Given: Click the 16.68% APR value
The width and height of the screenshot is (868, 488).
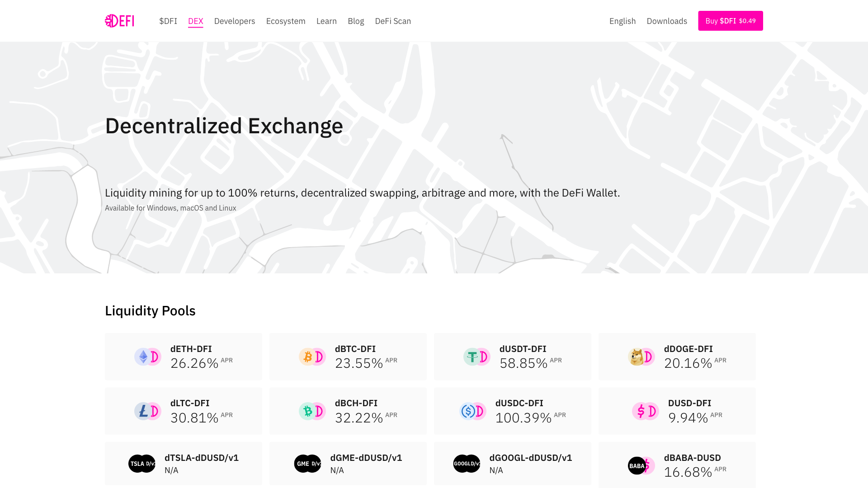Looking at the screenshot, I should click(688, 472).
